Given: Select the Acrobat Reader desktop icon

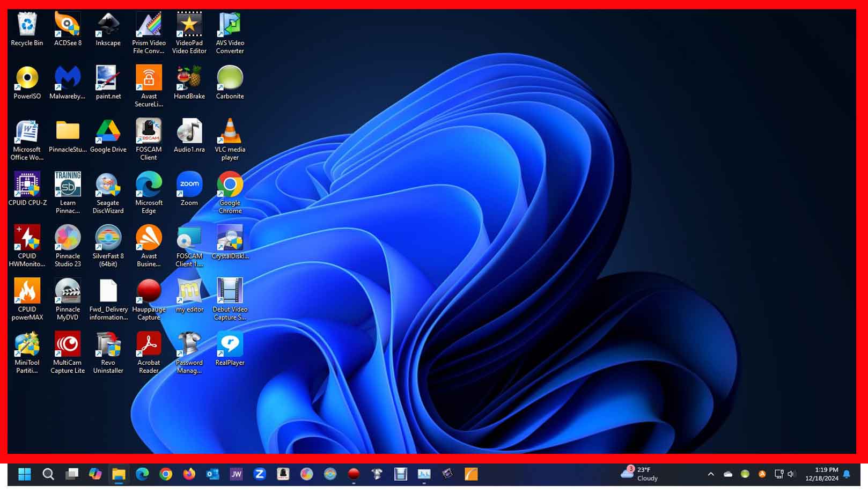Looking at the screenshot, I should point(149,352).
